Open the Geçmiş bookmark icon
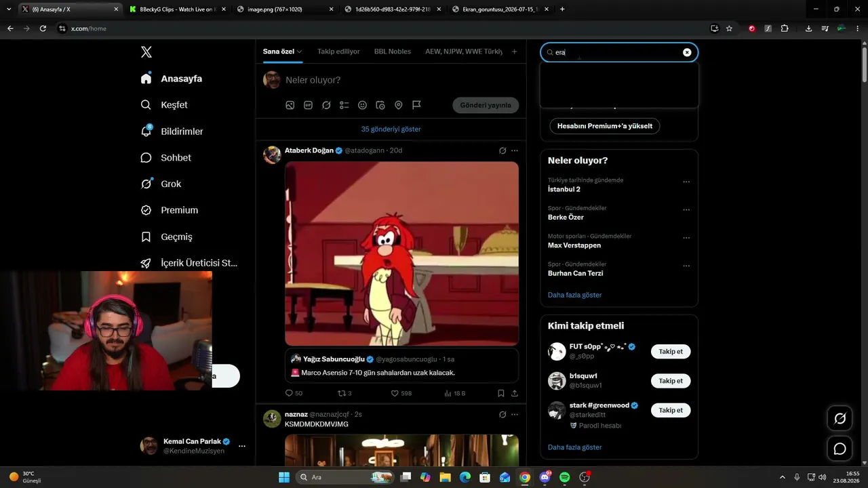The image size is (868, 488). [x=146, y=237]
